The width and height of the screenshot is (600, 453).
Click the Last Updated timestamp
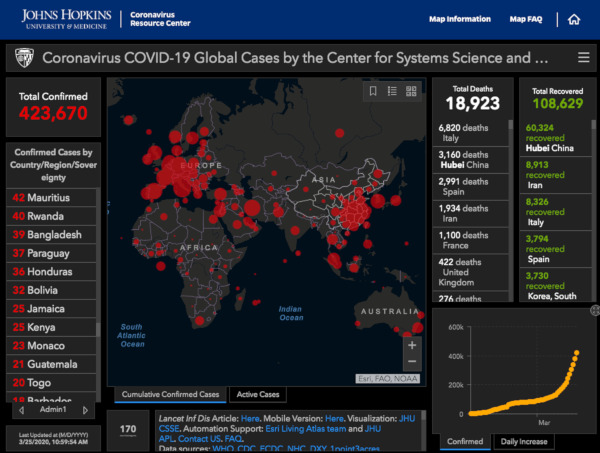pos(53,438)
